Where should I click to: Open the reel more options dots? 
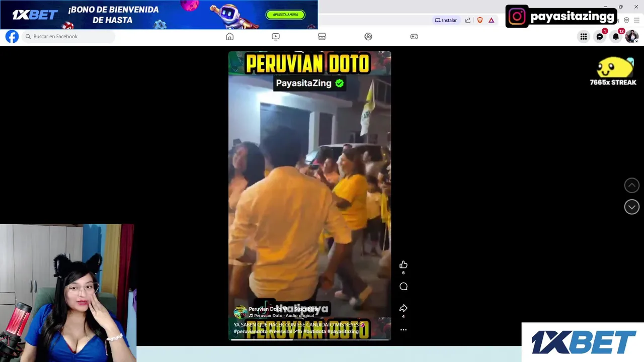pyautogui.click(x=403, y=330)
